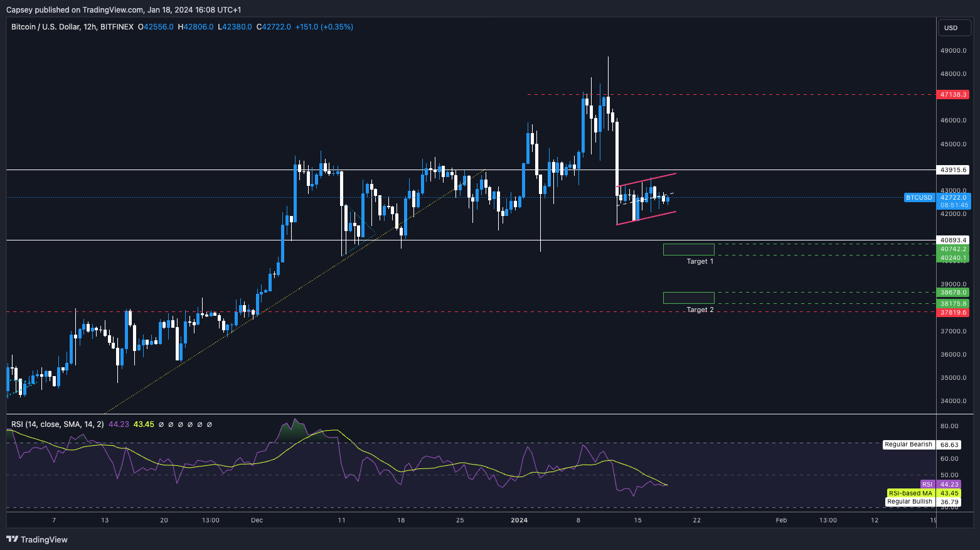
Task: Click the yellow RSI-based MA tag
Action: (x=910, y=493)
